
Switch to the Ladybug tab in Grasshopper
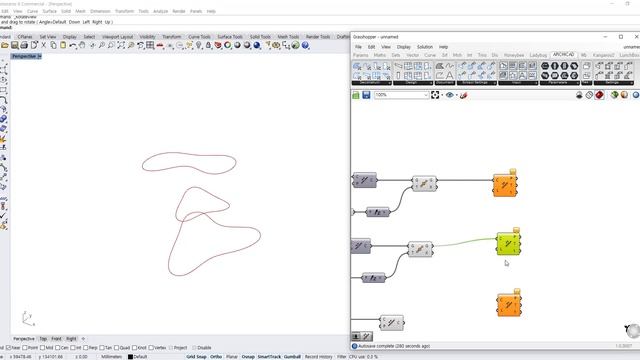click(x=538, y=55)
